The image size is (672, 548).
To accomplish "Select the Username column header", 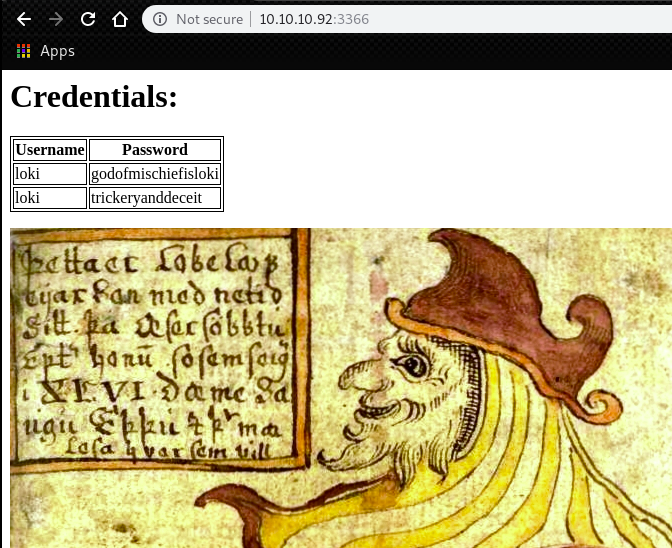I will click(50, 150).
